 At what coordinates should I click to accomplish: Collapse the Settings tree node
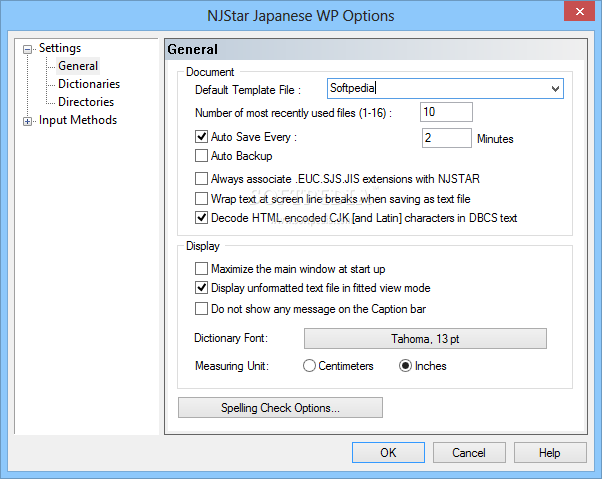[x=27, y=49]
